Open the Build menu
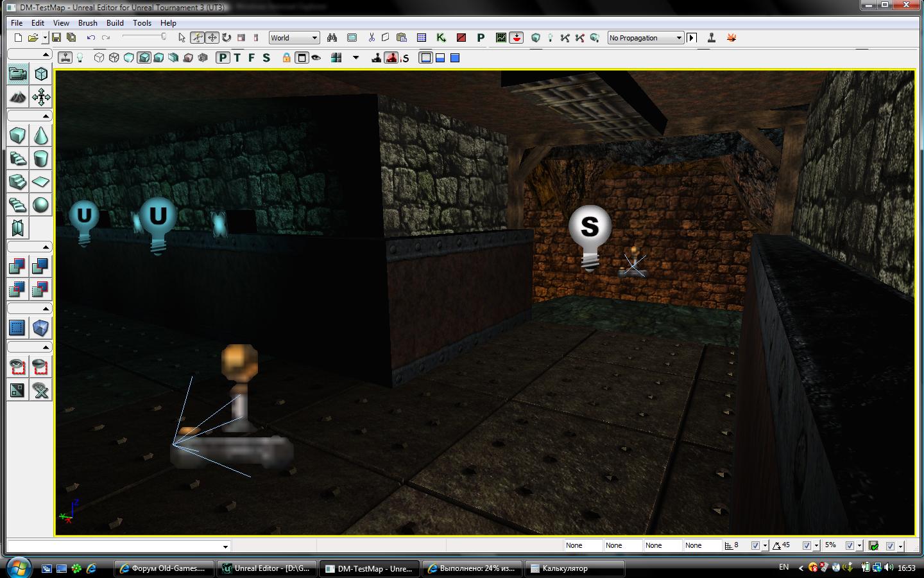924x578 pixels. 115,22
